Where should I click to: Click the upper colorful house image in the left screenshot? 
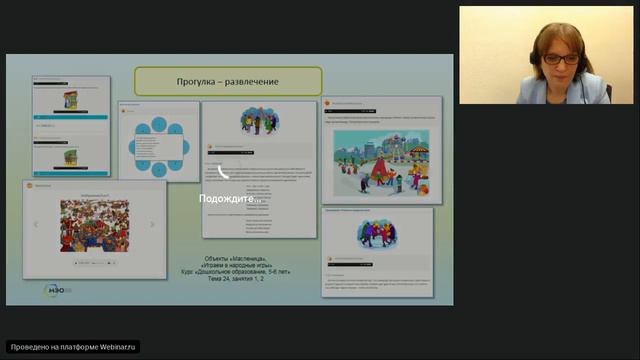[71, 100]
